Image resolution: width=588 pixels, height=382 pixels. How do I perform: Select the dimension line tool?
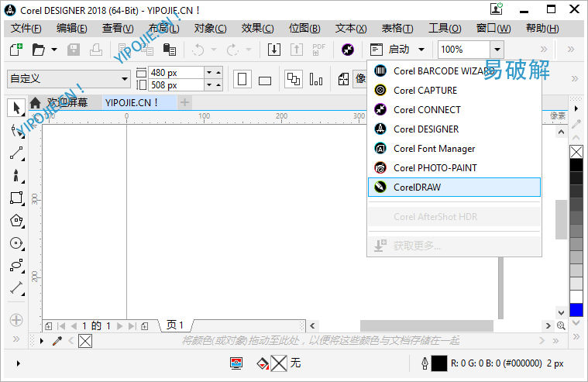[16, 288]
